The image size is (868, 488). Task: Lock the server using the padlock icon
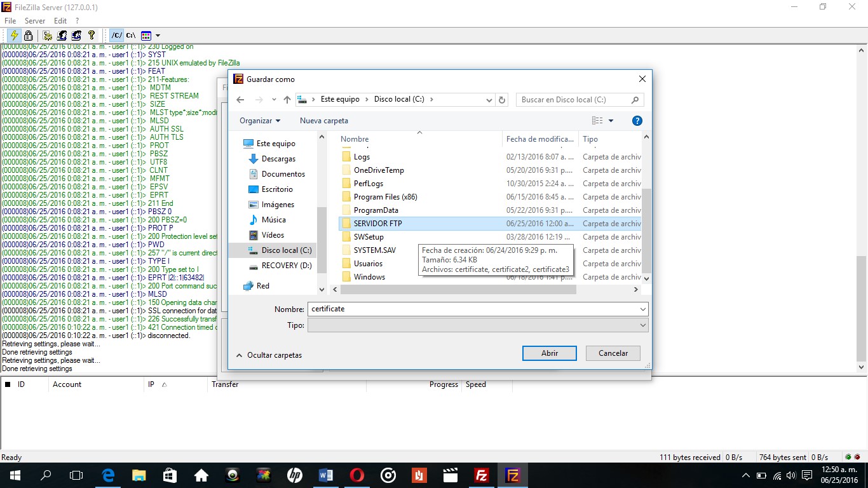point(27,36)
